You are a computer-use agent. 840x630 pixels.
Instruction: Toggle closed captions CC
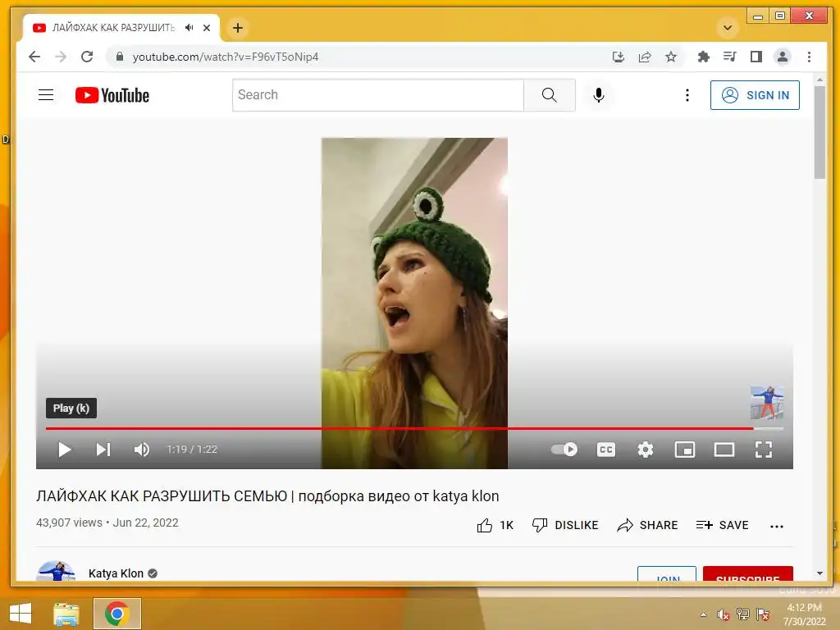pos(606,450)
